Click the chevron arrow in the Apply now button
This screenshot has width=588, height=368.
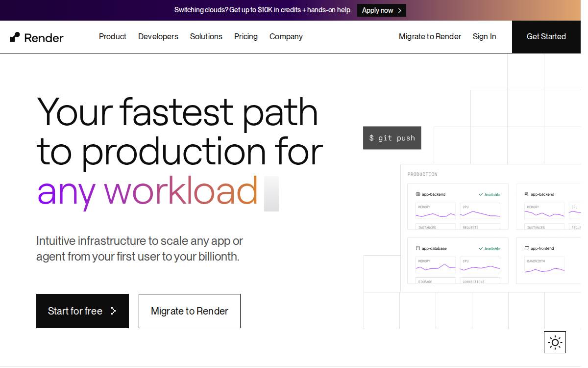(399, 10)
